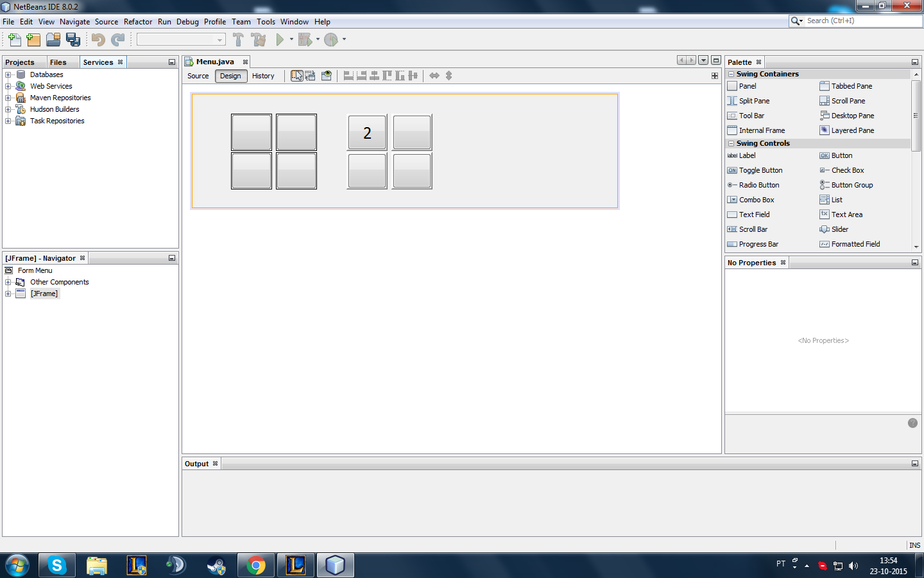The width and height of the screenshot is (924, 578).
Task: Click the Build Project hammer icon
Action: 238,40
